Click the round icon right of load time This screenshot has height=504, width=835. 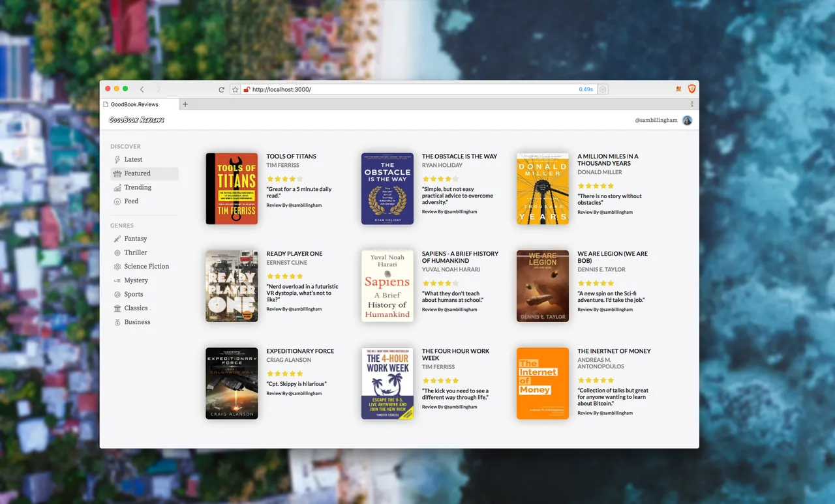[603, 89]
